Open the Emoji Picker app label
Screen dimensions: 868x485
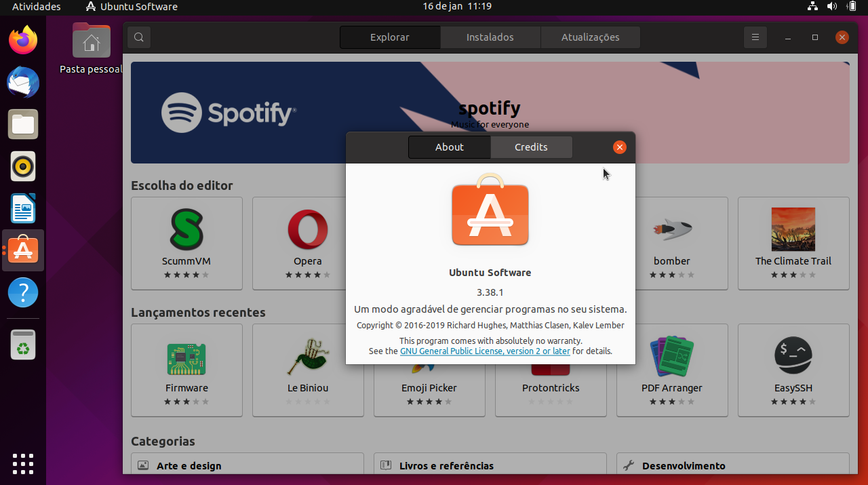pos(429,388)
